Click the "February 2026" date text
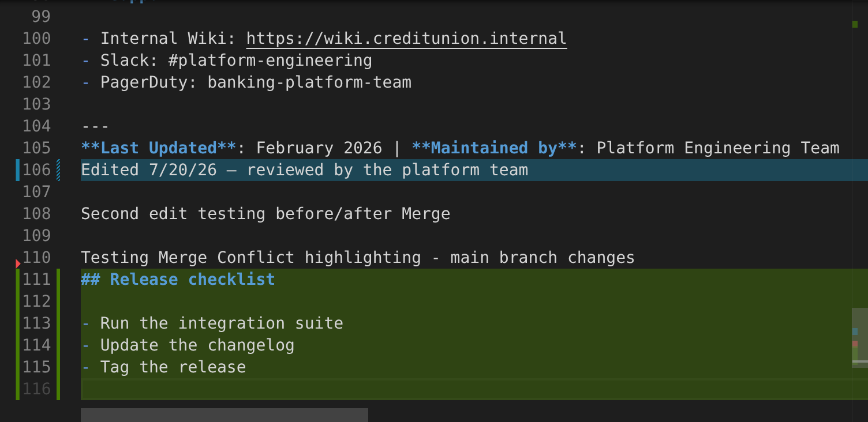 coord(319,148)
